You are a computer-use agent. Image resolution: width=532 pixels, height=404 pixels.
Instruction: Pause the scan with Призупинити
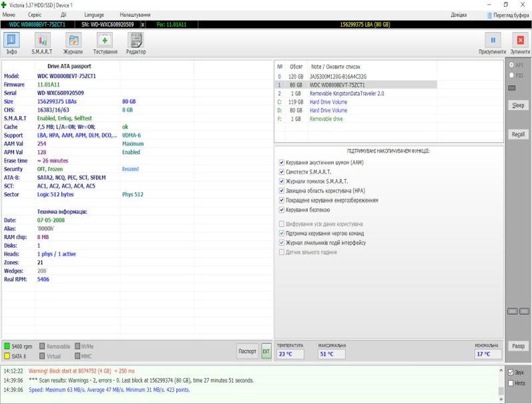[x=493, y=43]
